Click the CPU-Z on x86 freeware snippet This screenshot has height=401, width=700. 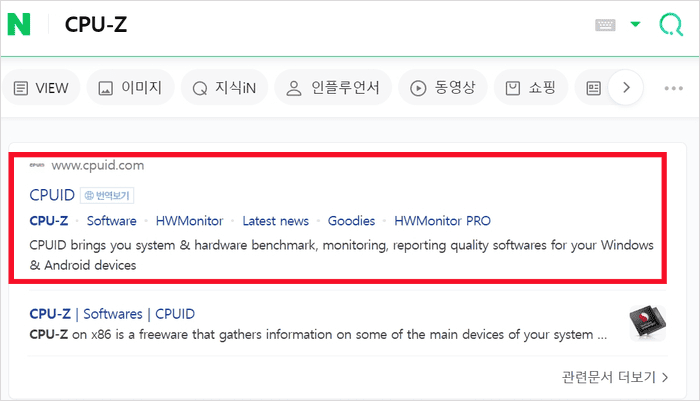(x=318, y=334)
